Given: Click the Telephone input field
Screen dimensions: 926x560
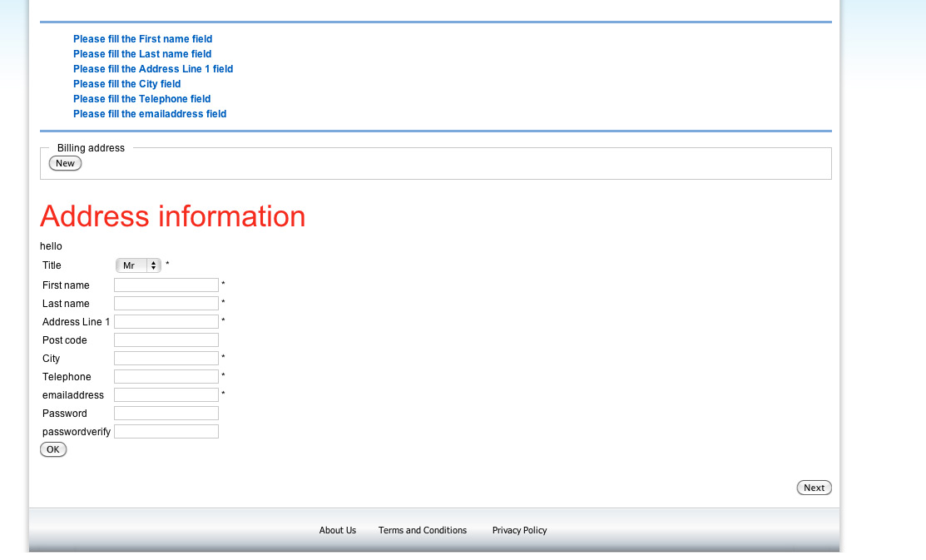Looking at the screenshot, I should (166, 376).
